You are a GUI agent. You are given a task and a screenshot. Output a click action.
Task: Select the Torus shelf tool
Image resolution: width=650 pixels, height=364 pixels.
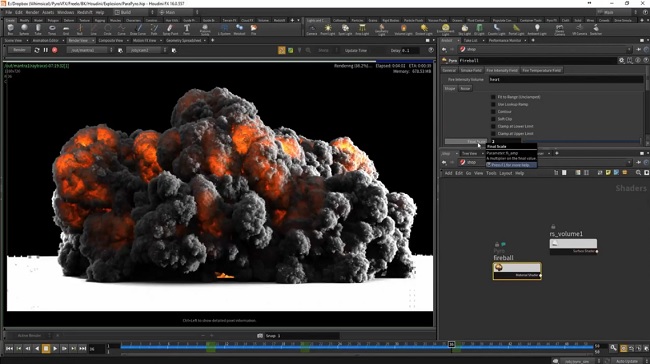coord(52,29)
